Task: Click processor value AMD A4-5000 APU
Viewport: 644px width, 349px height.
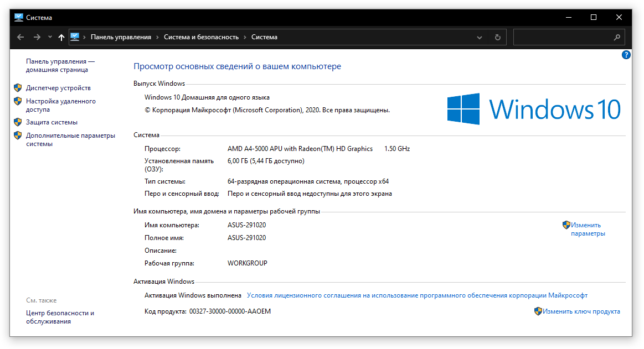Action: coord(300,149)
